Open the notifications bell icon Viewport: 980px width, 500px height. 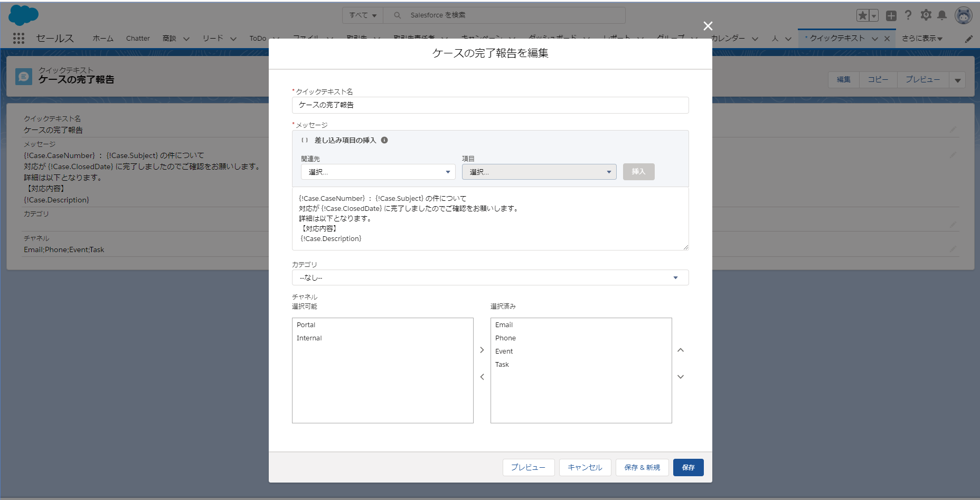[942, 15]
